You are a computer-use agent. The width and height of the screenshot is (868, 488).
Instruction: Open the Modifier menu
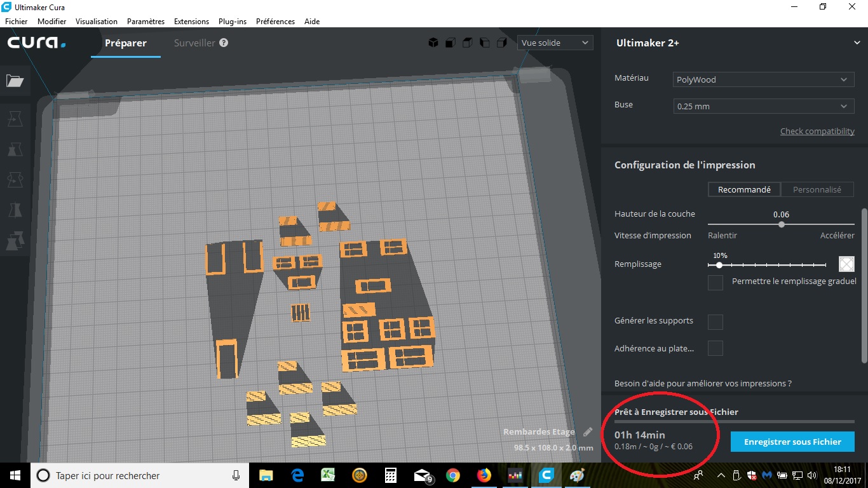click(x=52, y=21)
